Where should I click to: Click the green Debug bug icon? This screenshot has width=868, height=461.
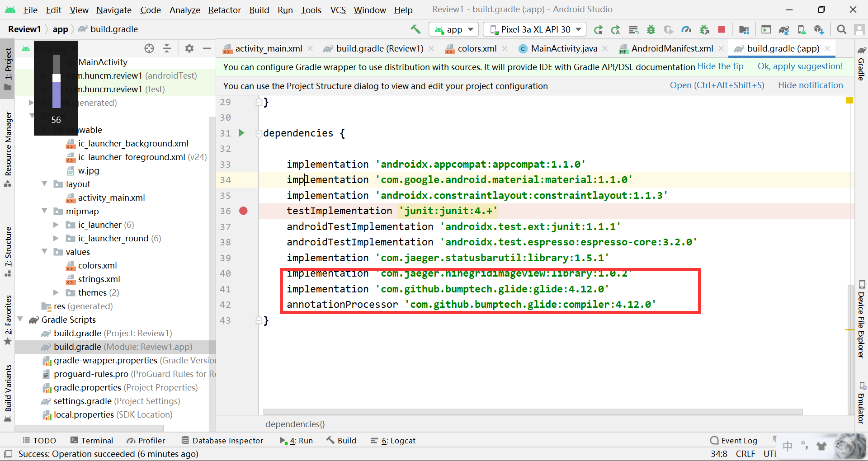(x=651, y=30)
